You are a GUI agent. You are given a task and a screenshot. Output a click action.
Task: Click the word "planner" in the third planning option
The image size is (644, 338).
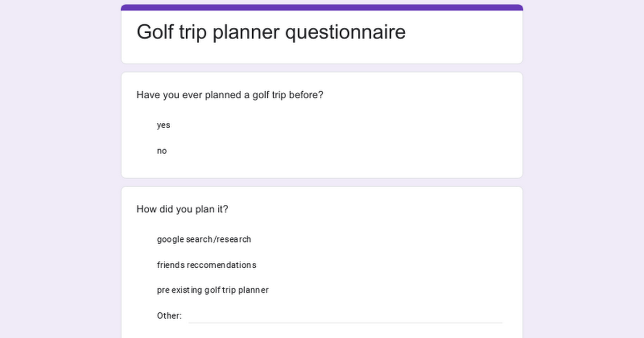coord(253,290)
